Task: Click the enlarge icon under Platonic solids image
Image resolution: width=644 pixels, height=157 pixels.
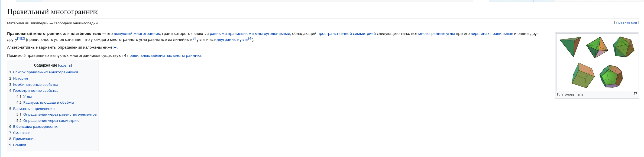Action: [635, 93]
